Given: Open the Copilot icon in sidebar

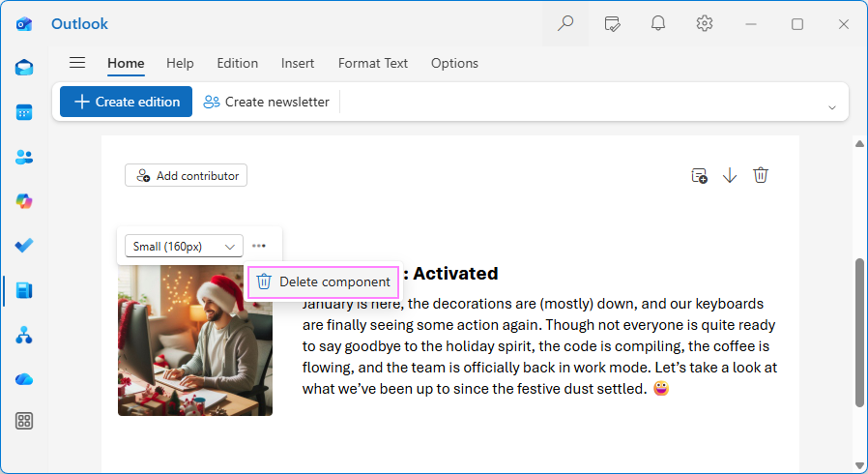Looking at the screenshot, I should pyautogui.click(x=24, y=201).
